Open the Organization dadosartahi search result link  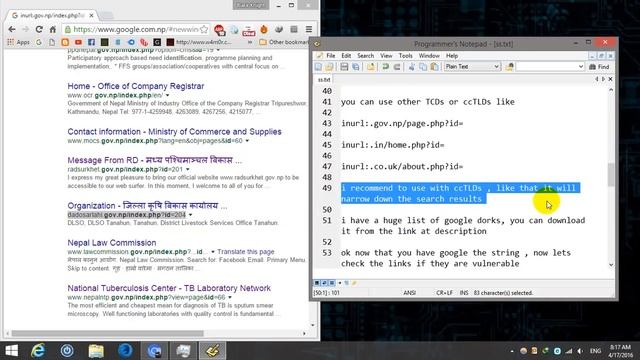(147, 205)
